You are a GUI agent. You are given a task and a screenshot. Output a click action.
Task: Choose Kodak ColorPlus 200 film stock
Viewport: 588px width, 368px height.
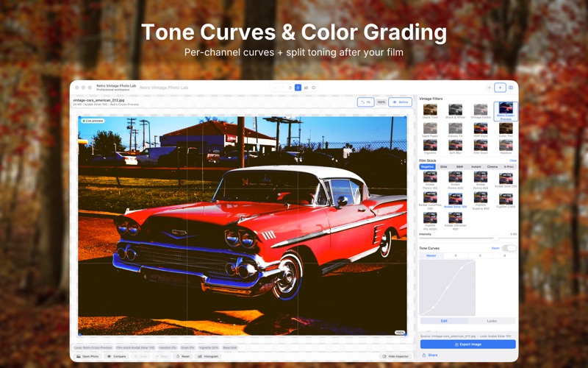[x=430, y=201]
